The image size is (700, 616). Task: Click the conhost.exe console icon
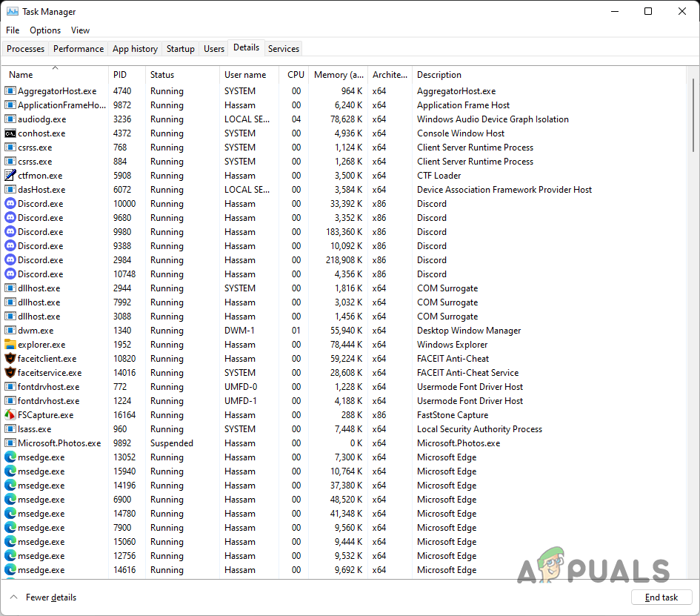[10, 133]
